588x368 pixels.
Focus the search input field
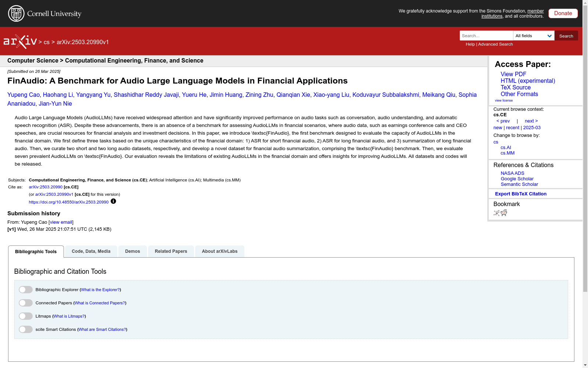[486, 36]
